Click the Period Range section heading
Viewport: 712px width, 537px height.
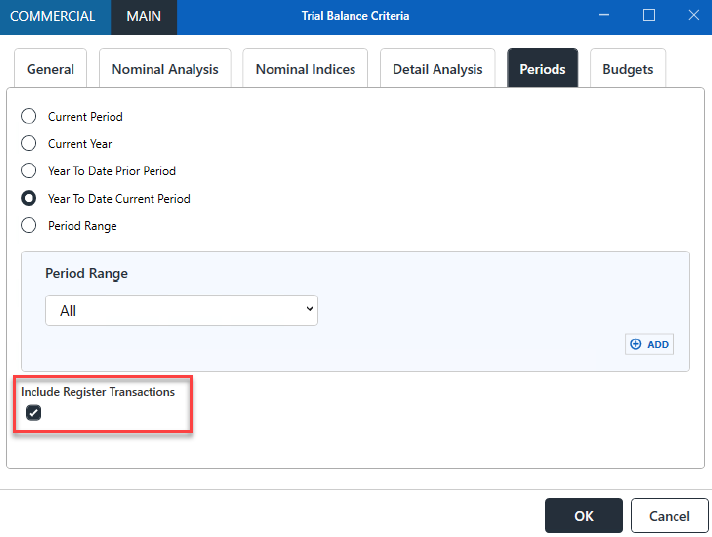86,273
